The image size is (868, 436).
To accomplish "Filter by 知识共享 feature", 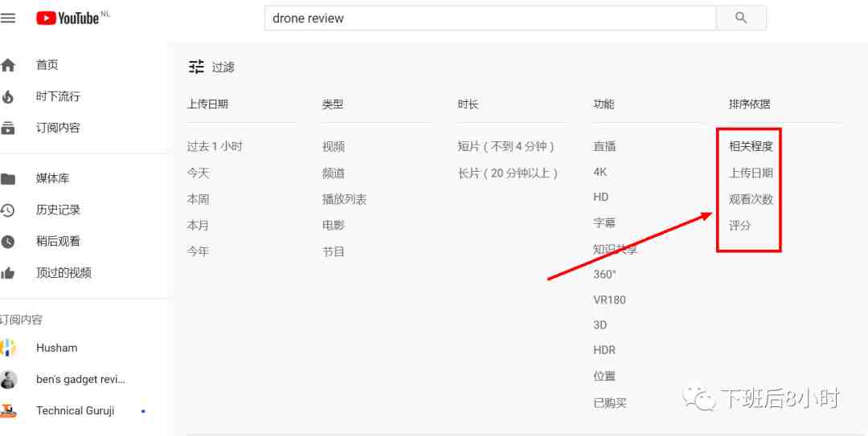I will coord(615,250).
